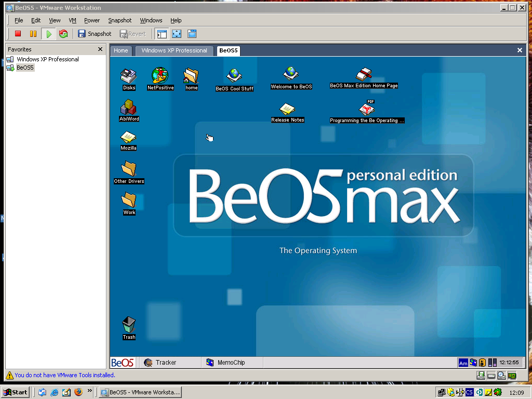The image size is (532, 399).
Task: Click the CS icon in Windows tray
Action: pyautogui.click(x=469, y=392)
